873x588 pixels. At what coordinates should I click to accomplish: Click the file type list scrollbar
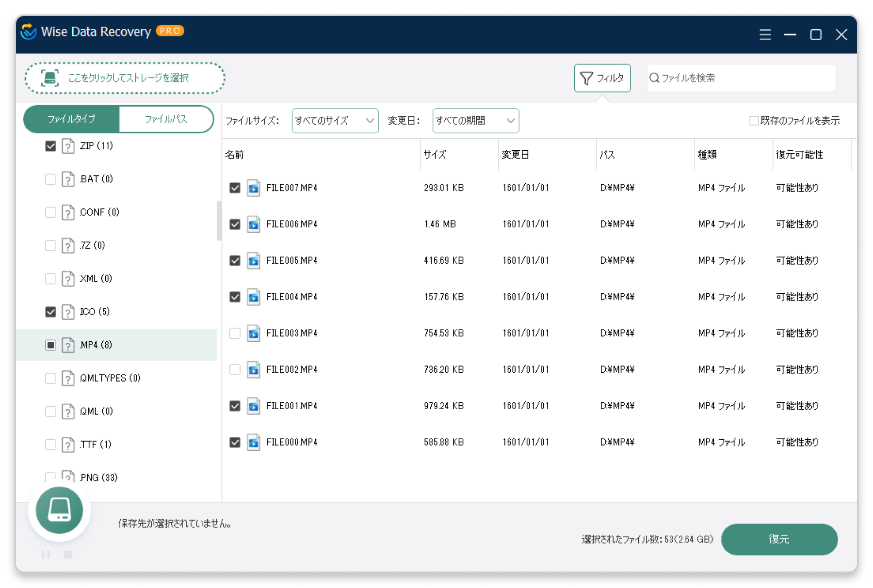(219, 221)
